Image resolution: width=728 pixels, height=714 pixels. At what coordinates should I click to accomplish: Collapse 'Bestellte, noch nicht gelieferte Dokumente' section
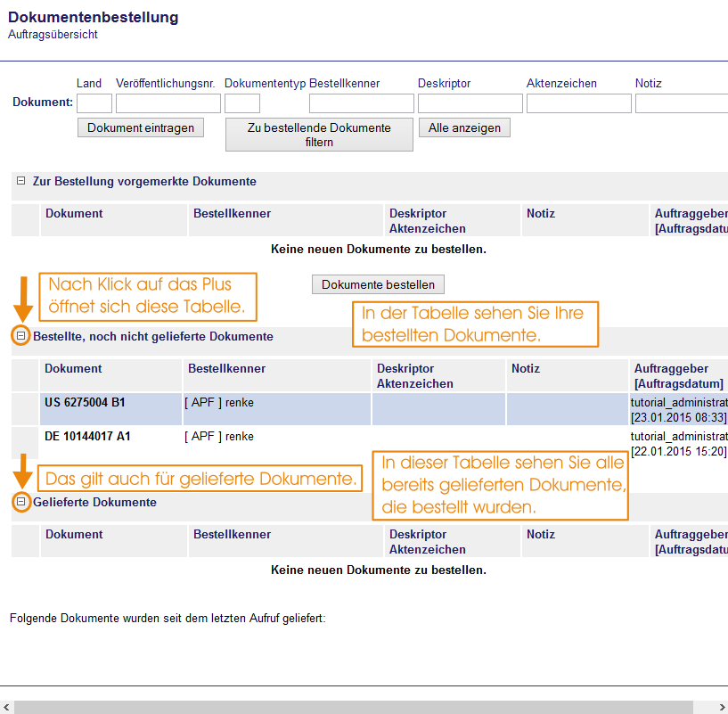[x=20, y=335]
